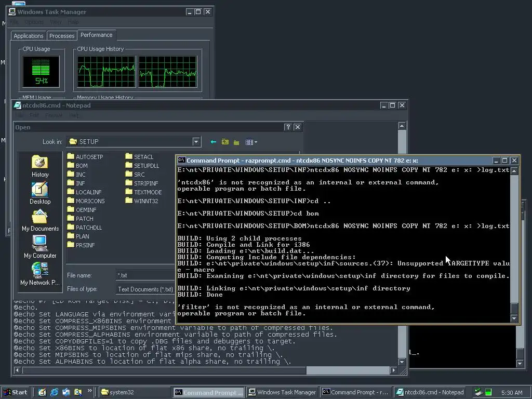Viewport: 532px width, 399px height.
Task: Select the SETUPDLL folder
Action: [x=142, y=166]
